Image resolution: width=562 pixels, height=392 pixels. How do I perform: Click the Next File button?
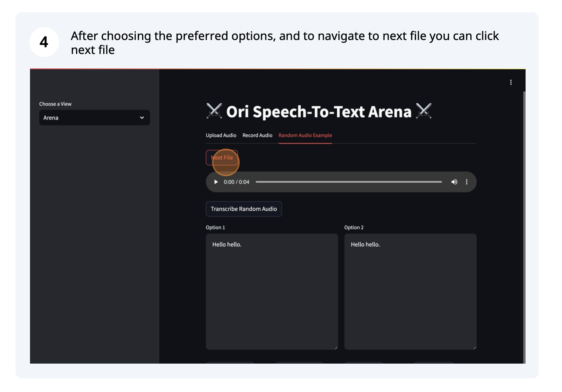[222, 158]
